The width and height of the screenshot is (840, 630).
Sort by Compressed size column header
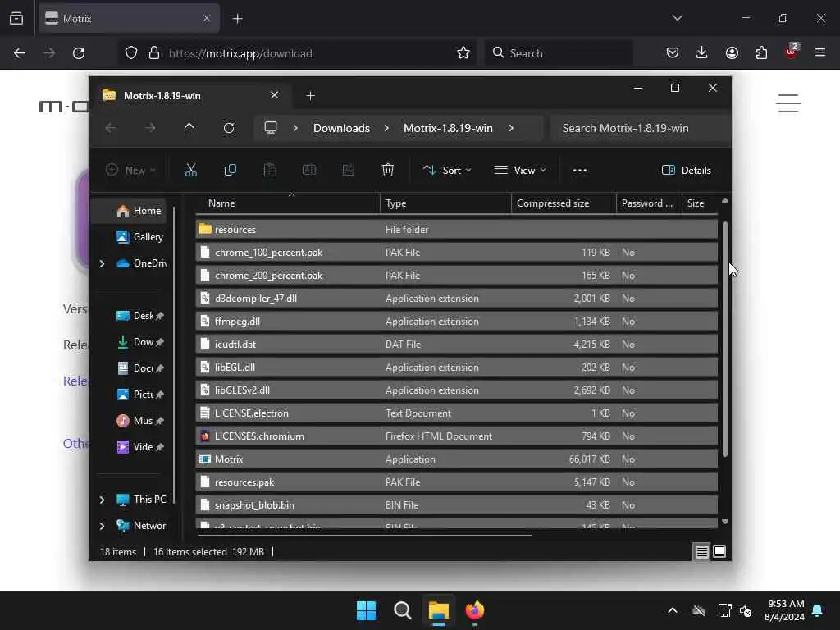[564, 203]
